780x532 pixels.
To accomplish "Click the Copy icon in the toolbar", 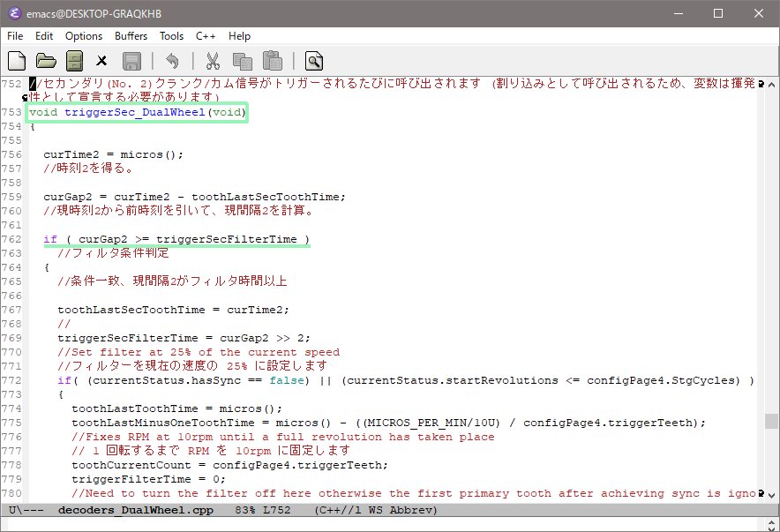I will tap(242, 61).
